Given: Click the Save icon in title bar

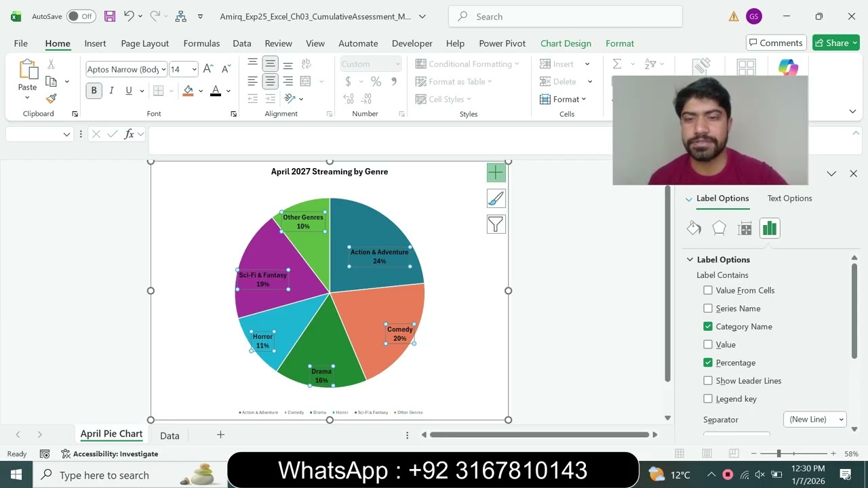Looking at the screenshot, I should pos(109,16).
